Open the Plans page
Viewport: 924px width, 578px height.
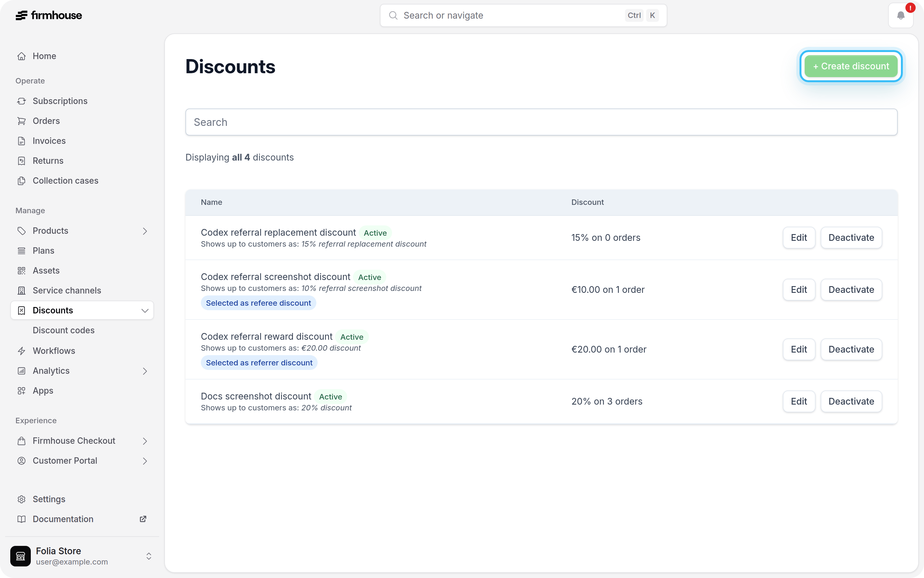[x=82, y=251]
